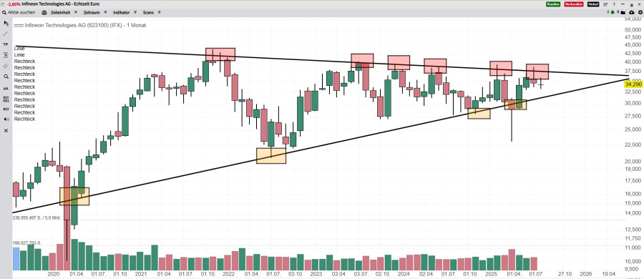The width and height of the screenshot is (644, 279).
Task: Select the arrow pointer tool
Action: (x=6, y=23)
